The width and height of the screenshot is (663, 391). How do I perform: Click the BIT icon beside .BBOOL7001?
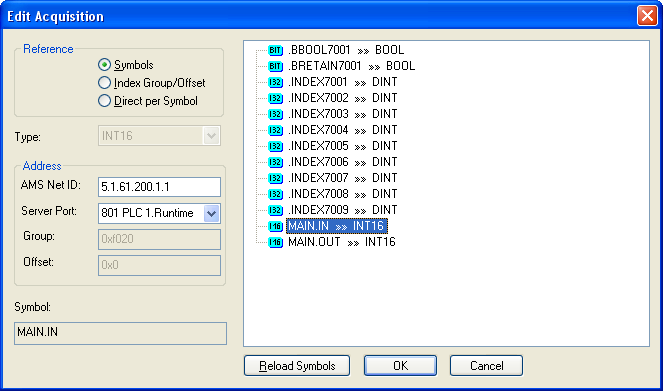click(275, 50)
